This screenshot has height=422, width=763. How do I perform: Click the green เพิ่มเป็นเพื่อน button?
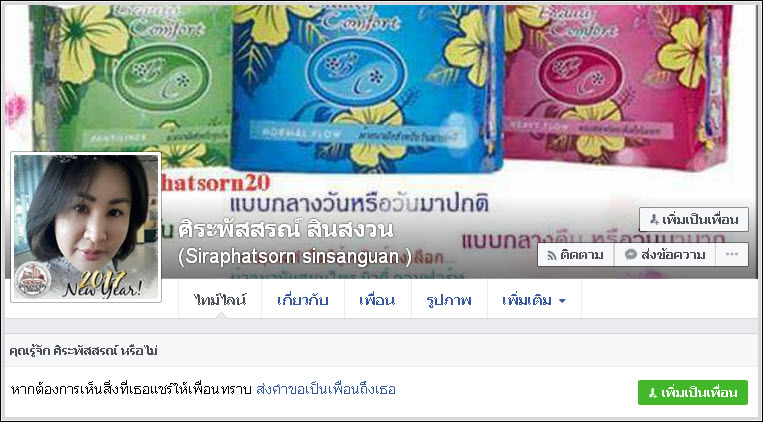[692, 392]
